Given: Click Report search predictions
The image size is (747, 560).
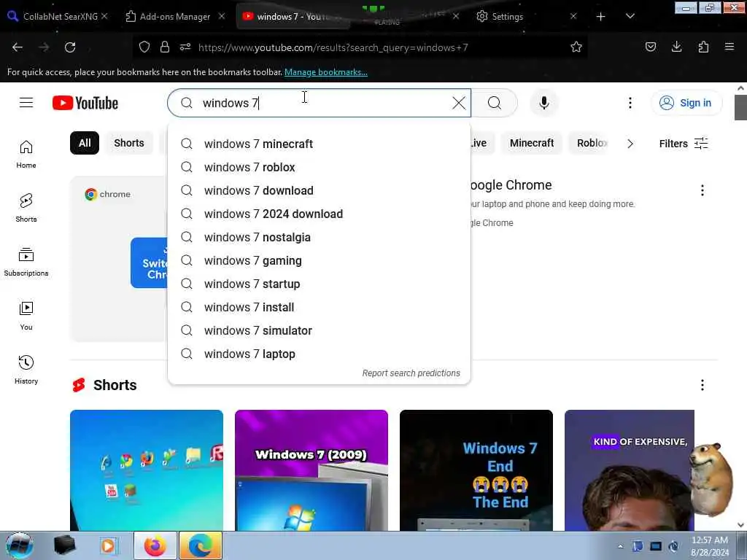Looking at the screenshot, I should click(x=411, y=373).
